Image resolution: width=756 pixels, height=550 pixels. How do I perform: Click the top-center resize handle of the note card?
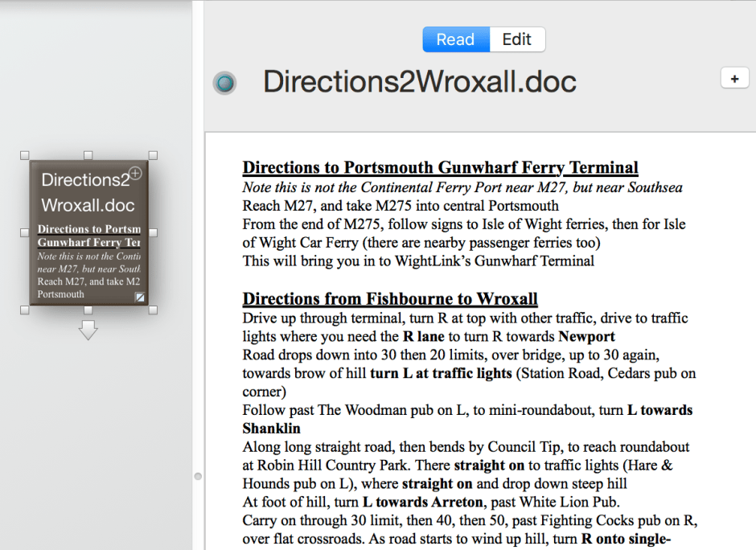tap(88, 155)
